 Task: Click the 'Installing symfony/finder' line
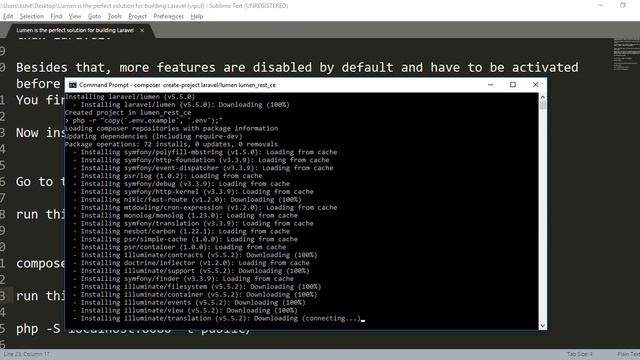click(x=184, y=279)
